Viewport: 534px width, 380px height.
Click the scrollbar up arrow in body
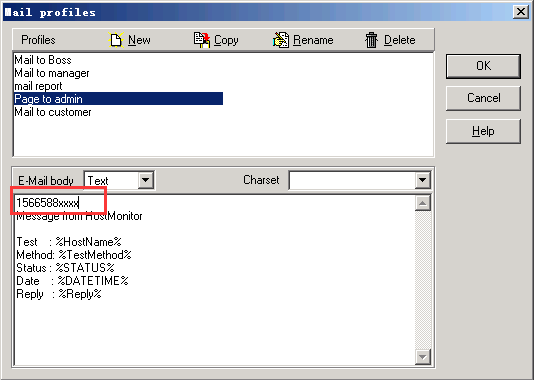tap(423, 203)
